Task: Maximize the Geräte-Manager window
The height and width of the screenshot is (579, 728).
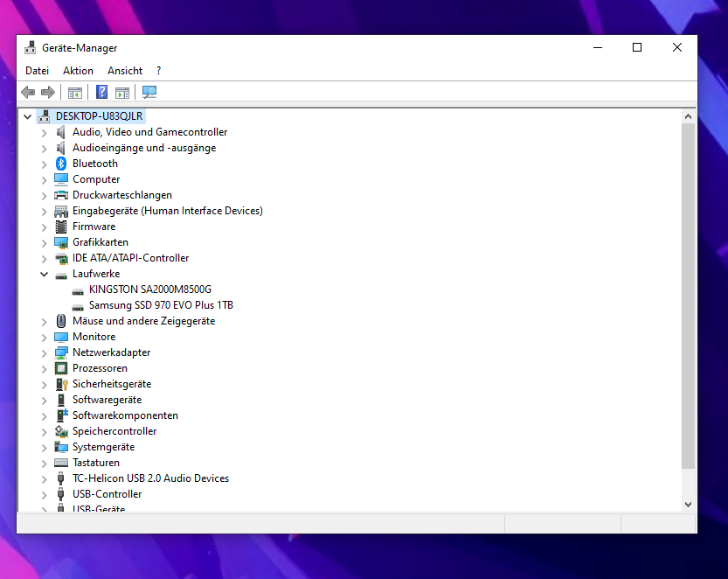Action: pyautogui.click(x=637, y=47)
